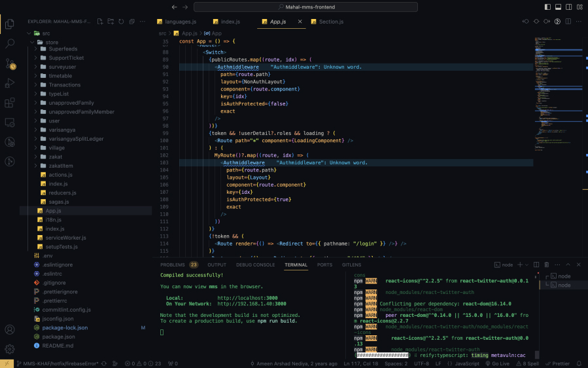Screen dimensions: 588x368
Task: Switch to the Problems panel tab
Action: (173, 265)
